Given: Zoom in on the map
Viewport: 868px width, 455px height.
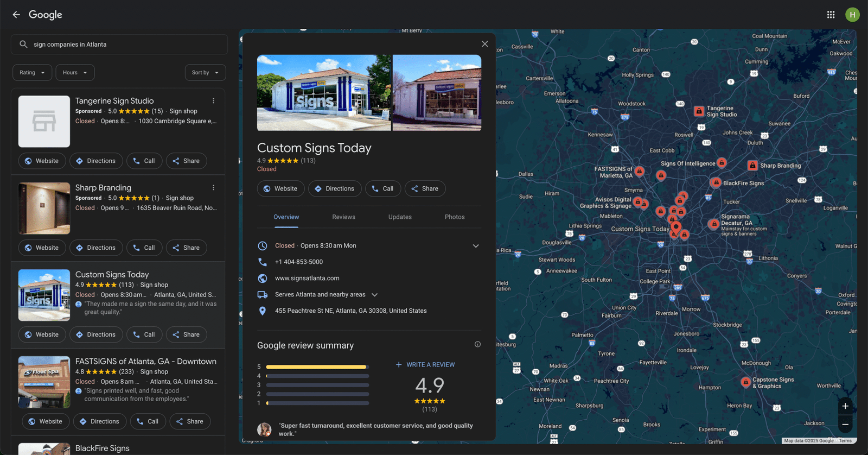Looking at the screenshot, I should (845, 406).
